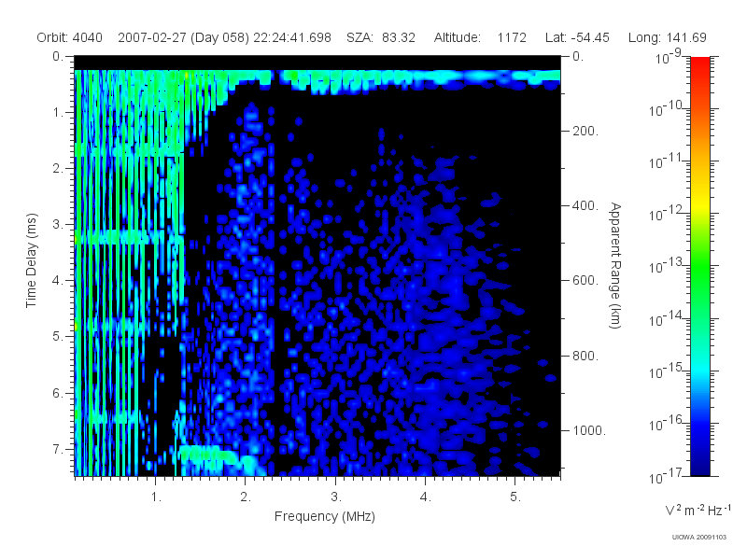Viewport: 747px width, 560px height.
Task: Click the '3.' tick on the Time Delay axis
Action: click(x=58, y=224)
